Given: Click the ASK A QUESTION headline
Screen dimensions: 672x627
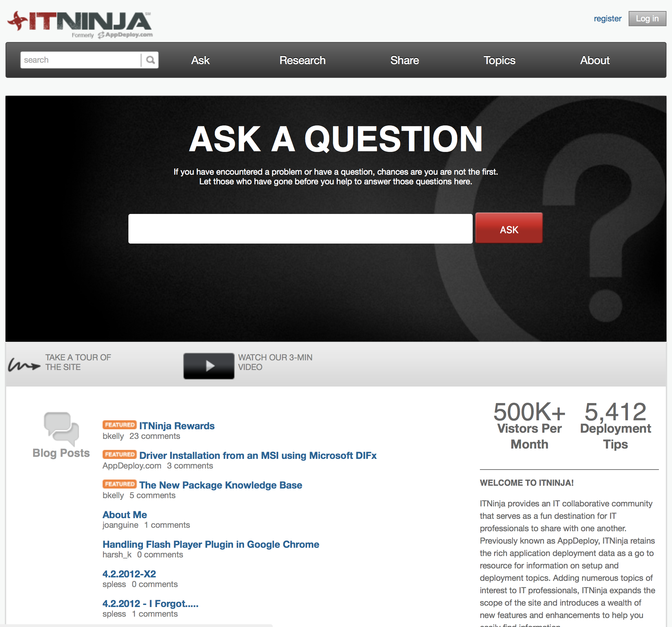Looking at the screenshot, I should pos(336,138).
